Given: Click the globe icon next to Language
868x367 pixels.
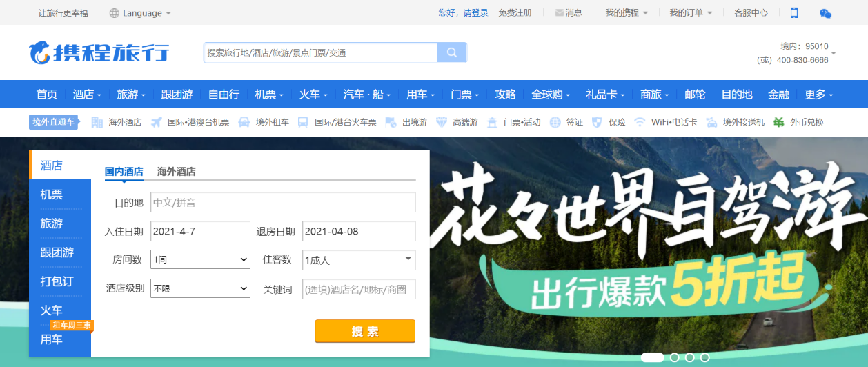Looking at the screenshot, I should pyautogui.click(x=114, y=13).
